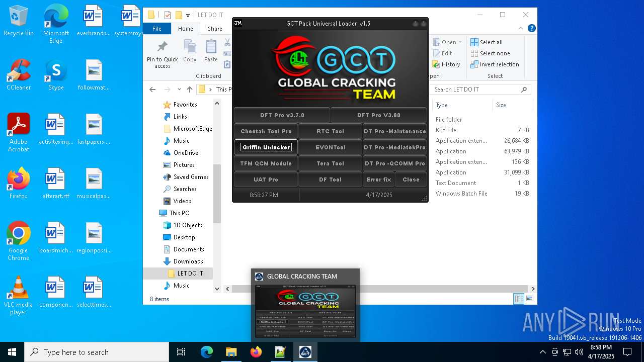Launch DFT Pro v3.7.0 in GCT loader

282,115
